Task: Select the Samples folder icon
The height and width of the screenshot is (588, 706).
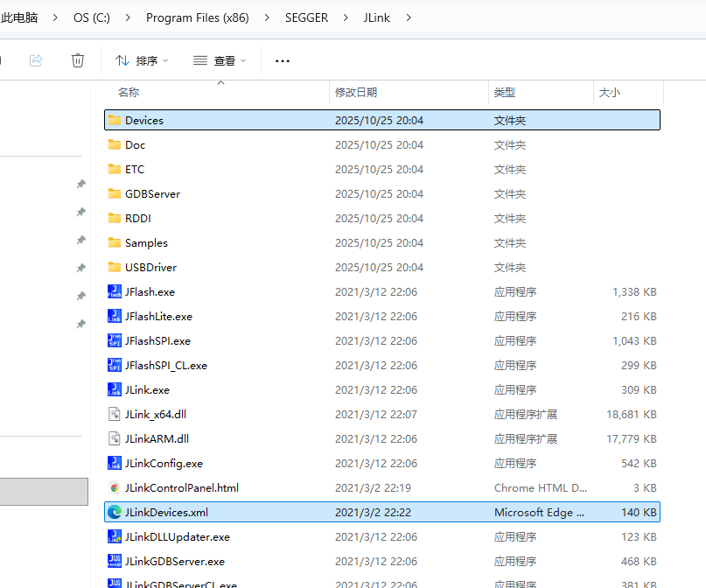Action: 115,242
